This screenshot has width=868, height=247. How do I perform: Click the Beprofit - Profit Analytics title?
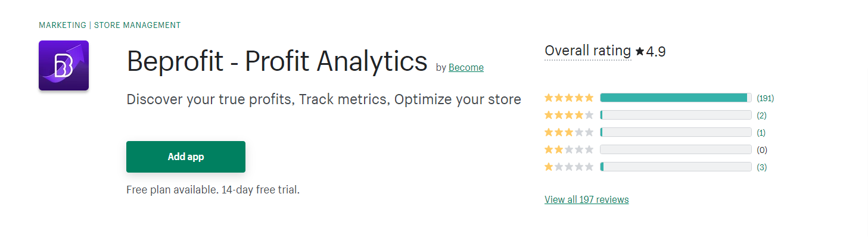(277, 61)
